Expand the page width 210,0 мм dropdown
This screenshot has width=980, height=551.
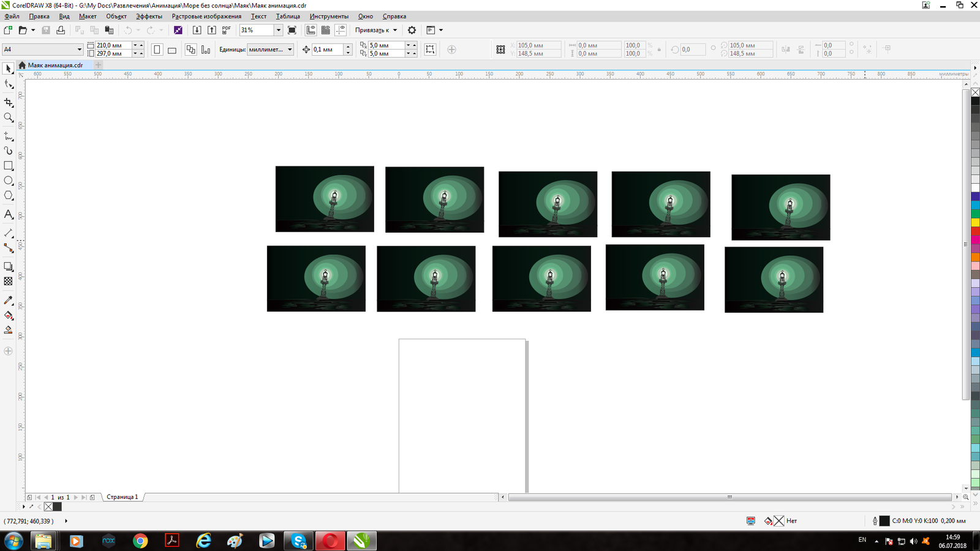click(x=135, y=45)
